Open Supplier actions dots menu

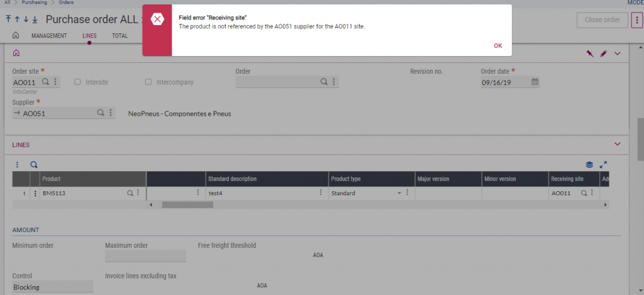click(110, 113)
